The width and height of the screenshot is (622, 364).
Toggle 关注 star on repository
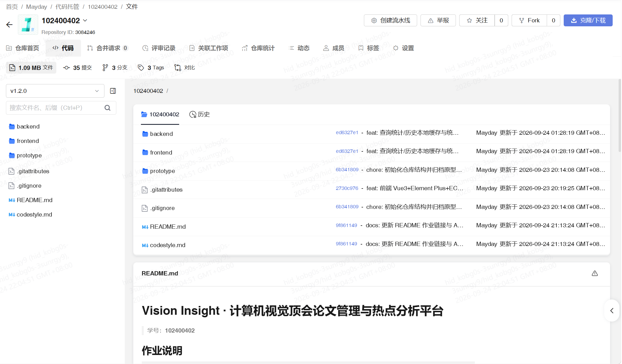(x=477, y=20)
